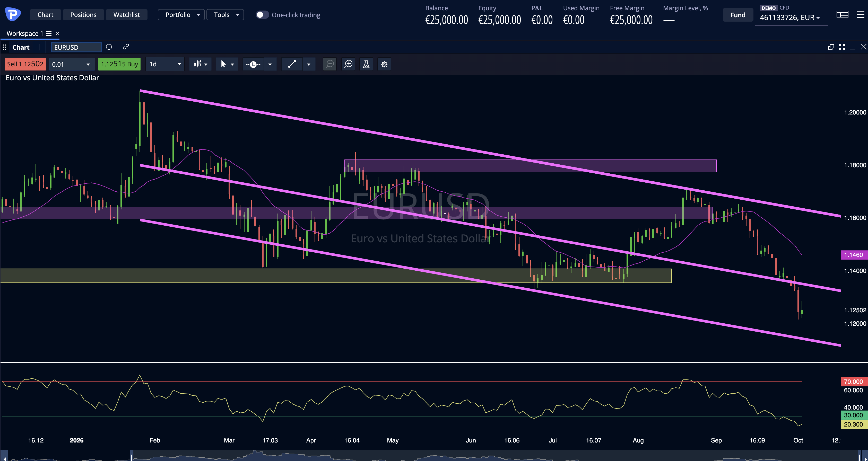
Task: Open Workspace 1 menu icon
Action: pyautogui.click(x=49, y=34)
